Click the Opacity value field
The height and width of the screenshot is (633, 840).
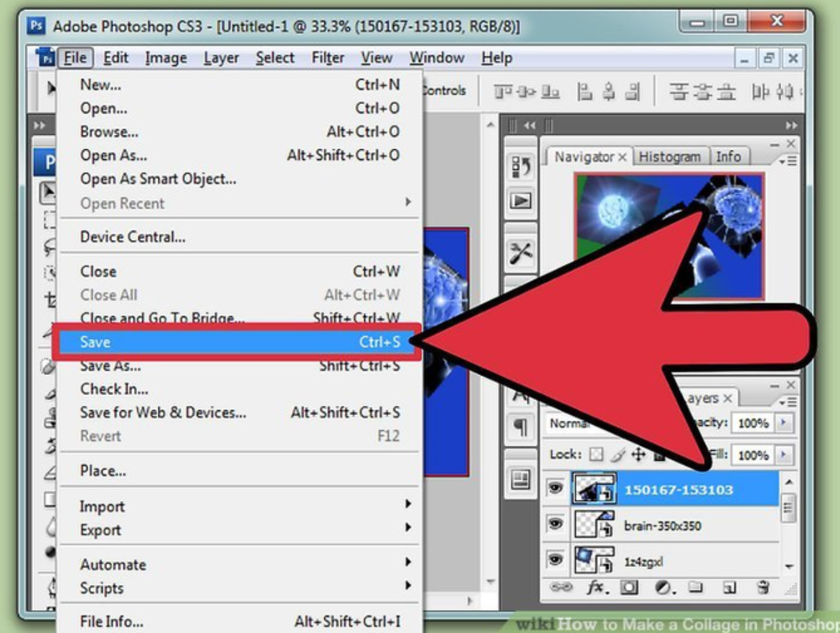[753, 423]
